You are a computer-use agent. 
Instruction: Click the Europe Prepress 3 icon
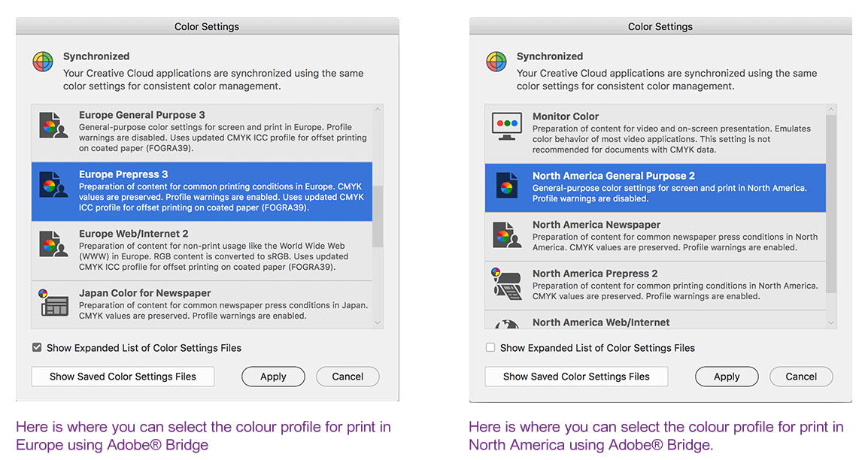coord(54,186)
